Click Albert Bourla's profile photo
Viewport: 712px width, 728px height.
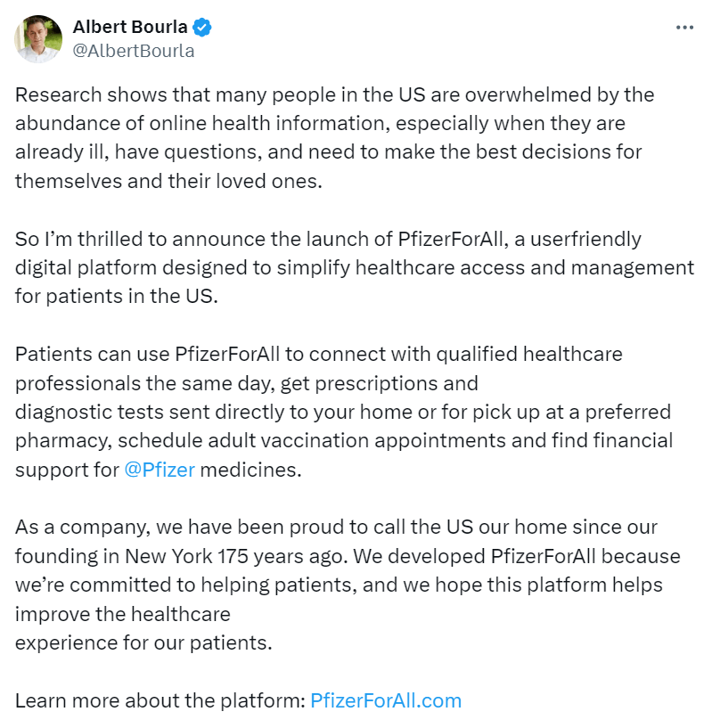(38, 39)
